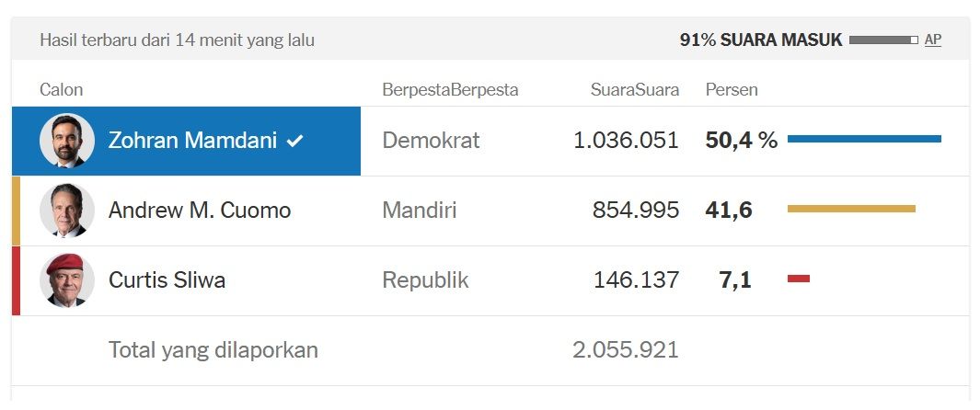This screenshot has width=980, height=410.
Task: Click Sliwa's red percentage bar
Action: point(799,279)
